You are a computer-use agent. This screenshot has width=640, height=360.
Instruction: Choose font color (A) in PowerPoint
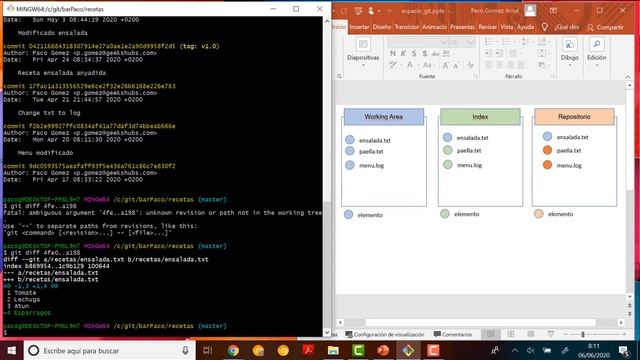point(410,65)
